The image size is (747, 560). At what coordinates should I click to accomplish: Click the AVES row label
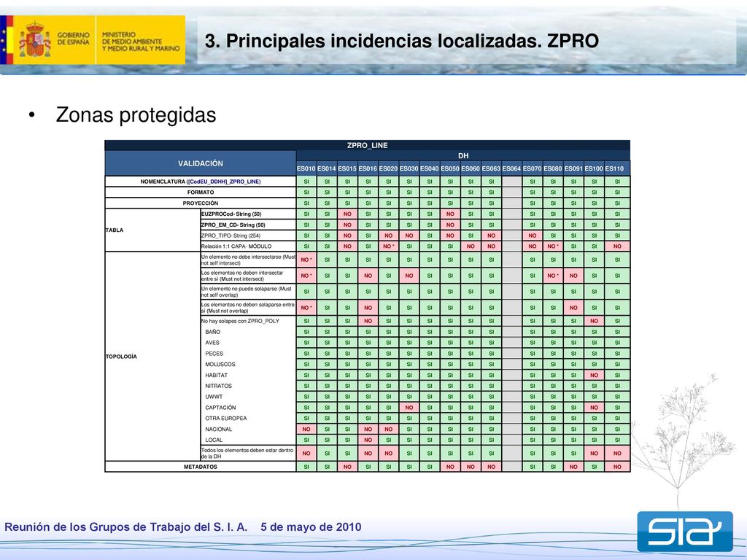212,343
